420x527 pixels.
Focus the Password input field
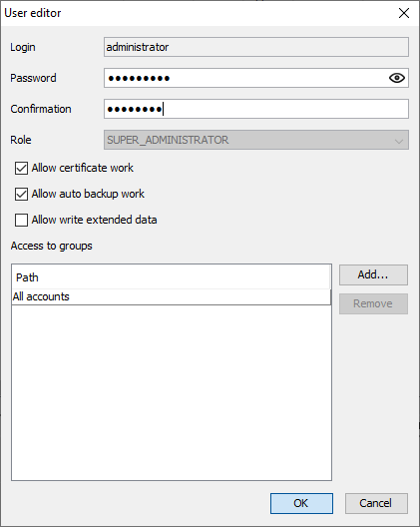(246, 78)
